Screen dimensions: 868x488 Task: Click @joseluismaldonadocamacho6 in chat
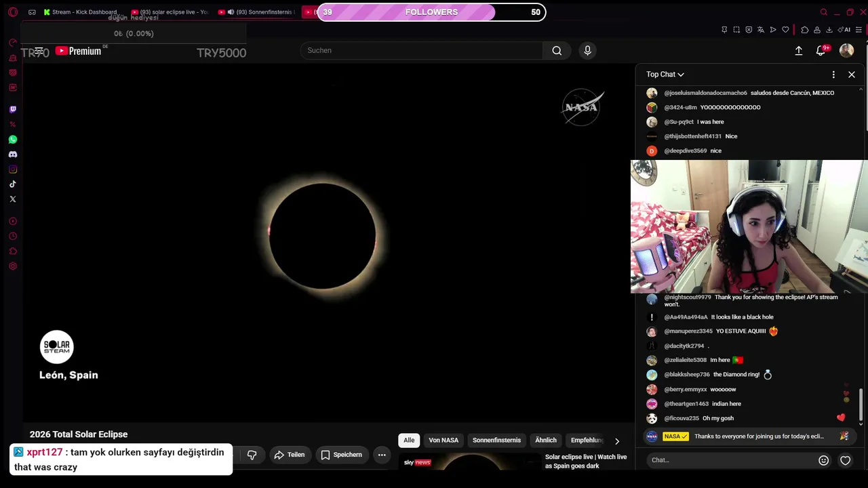click(x=705, y=93)
